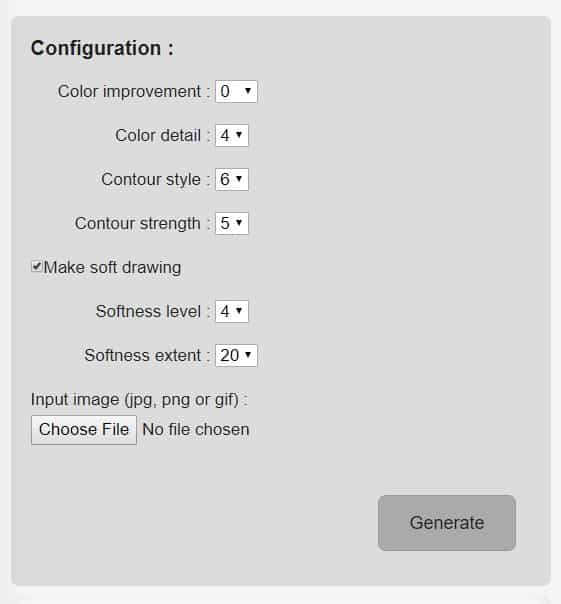Viewport: 561px width, 604px height.
Task: Open the Color detail dropdown
Action: (232, 135)
